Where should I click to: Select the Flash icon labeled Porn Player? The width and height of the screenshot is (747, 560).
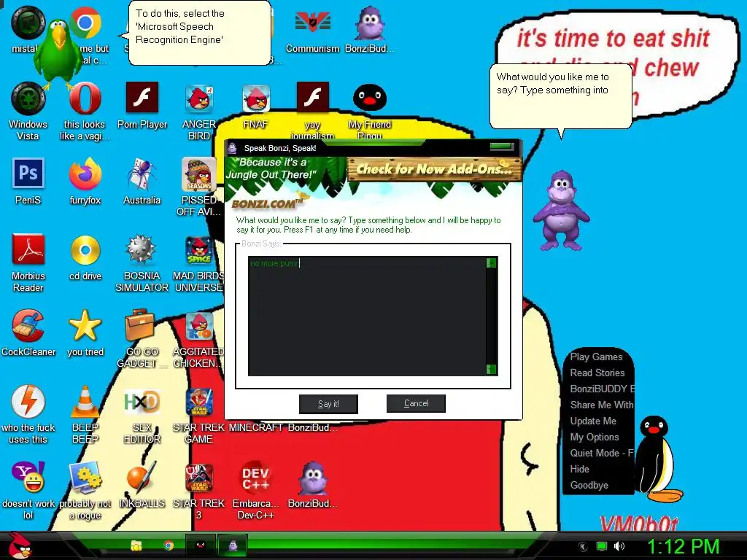click(142, 97)
